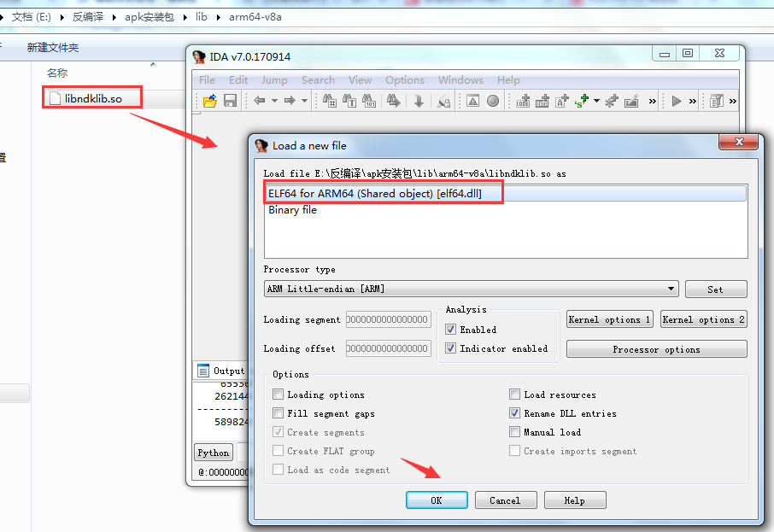Click the rightmost document-list toolbar icon
Screen dimensions: 774x532
[716, 101]
